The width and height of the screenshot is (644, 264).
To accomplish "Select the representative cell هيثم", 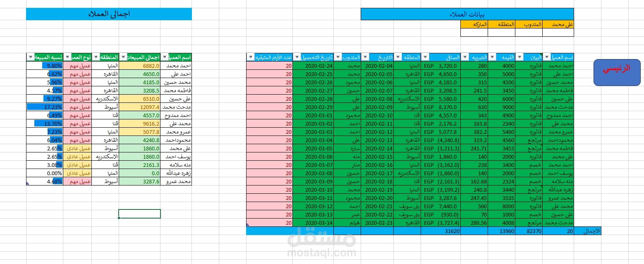I will coord(347,223).
